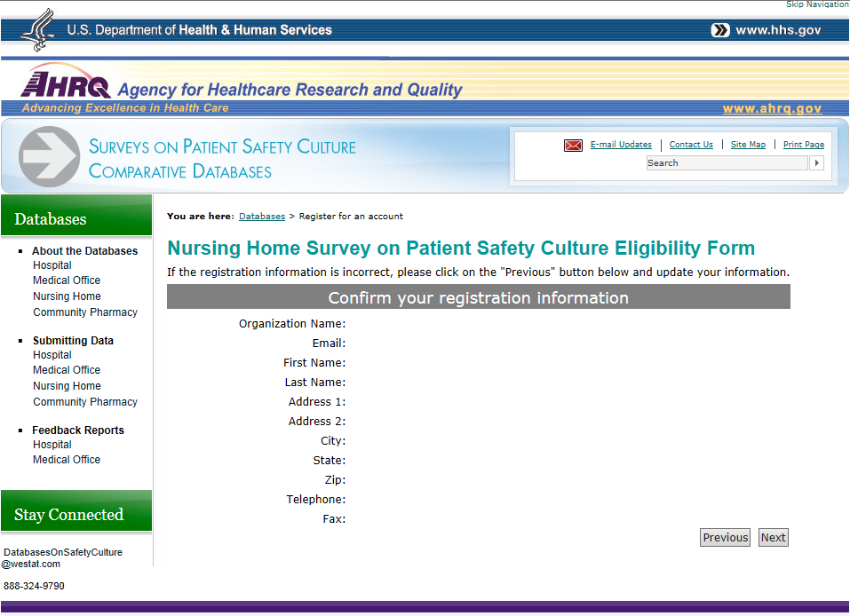Click the search go arrow button
This screenshot has height=616, width=850.
[817, 163]
